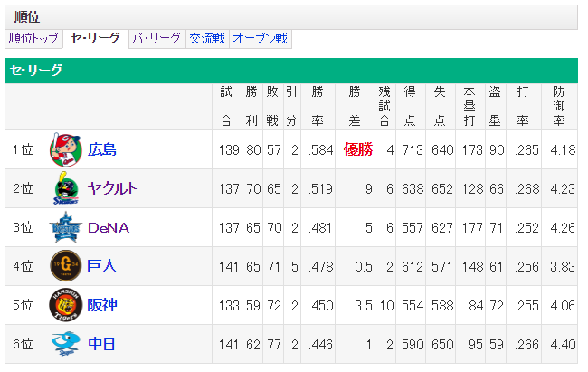Click the red 優勝 label
The image size is (588, 372).
coord(358,149)
